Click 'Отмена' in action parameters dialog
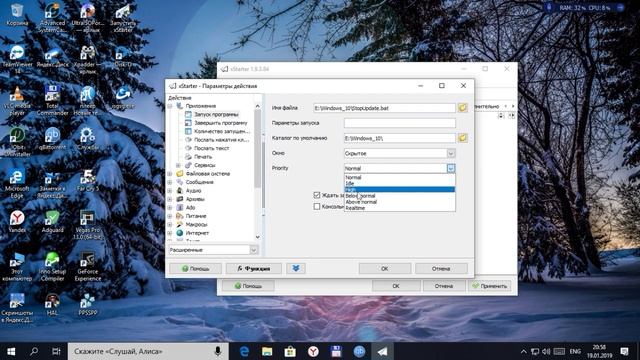This screenshot has width=640, height=360. pos(441,269)
